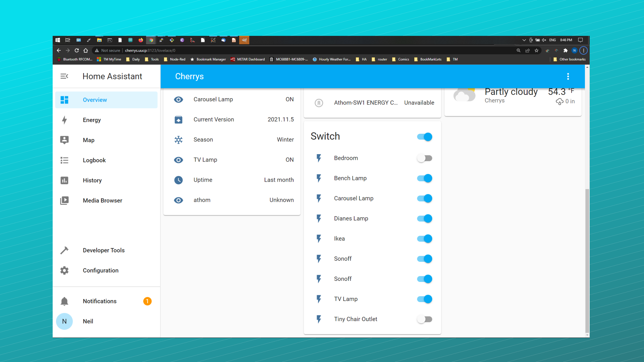Turn on the Bedroom switch
This screenshot has width=644, height=362.
coord(424,158)
